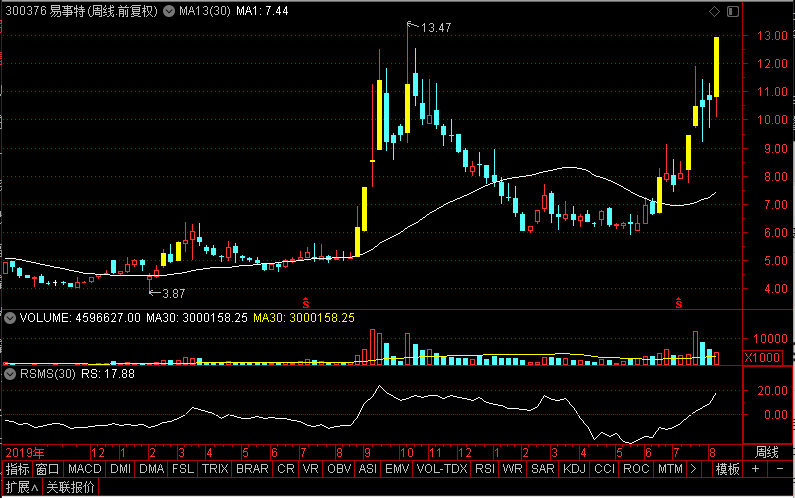Toggle the 扩展 expand button
795x498 pixels.
tap(22, 487)
